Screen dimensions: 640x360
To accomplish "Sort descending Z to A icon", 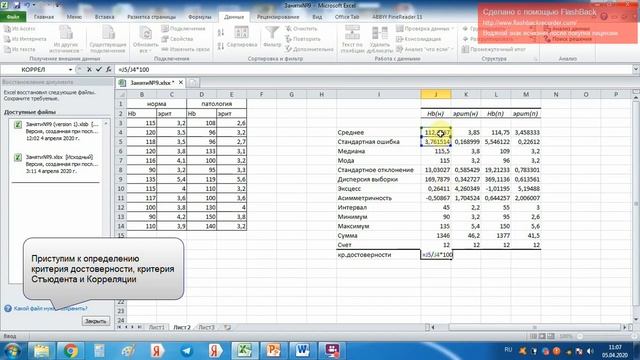I will [x=221, y=46].
